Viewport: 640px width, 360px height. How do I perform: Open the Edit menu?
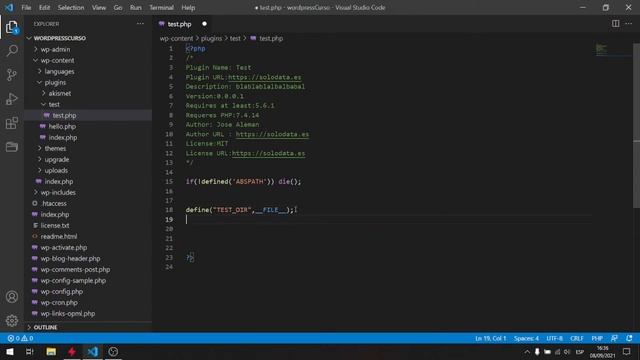click(44, 7)
